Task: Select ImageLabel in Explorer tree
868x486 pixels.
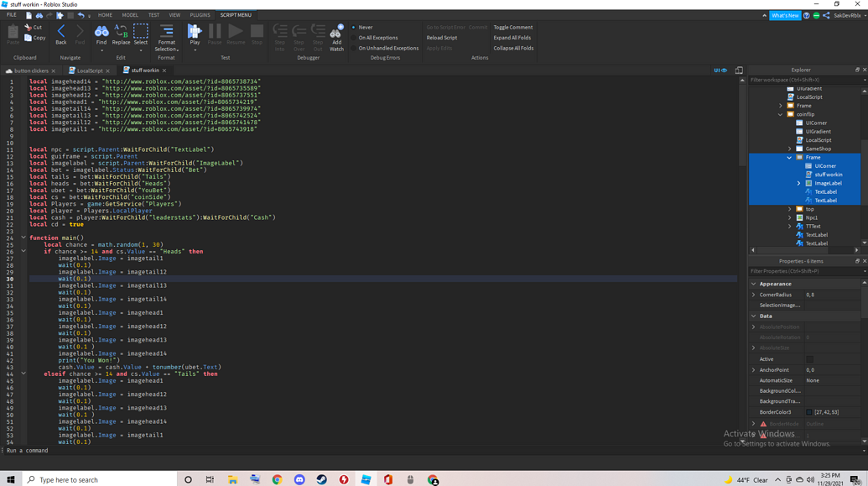Action: click(828, 183)
